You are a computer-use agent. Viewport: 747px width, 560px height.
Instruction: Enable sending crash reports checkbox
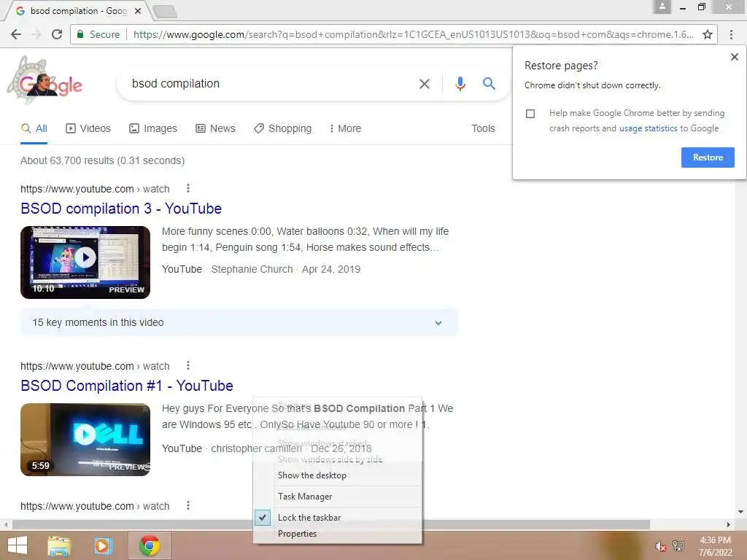[530, 114]
